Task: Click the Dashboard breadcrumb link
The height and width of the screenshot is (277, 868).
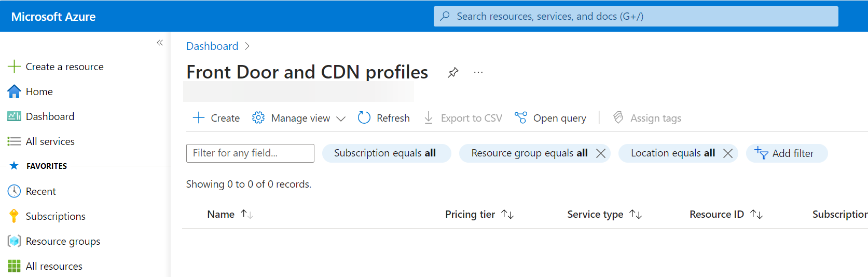Action: [x=212, y=46]
